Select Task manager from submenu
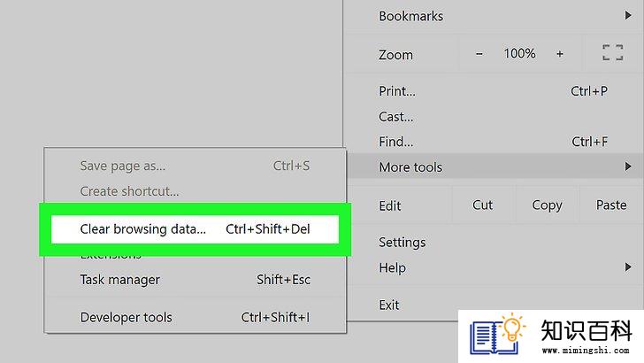The width and height of the screenshot is (644, 363). pos(195,280)
